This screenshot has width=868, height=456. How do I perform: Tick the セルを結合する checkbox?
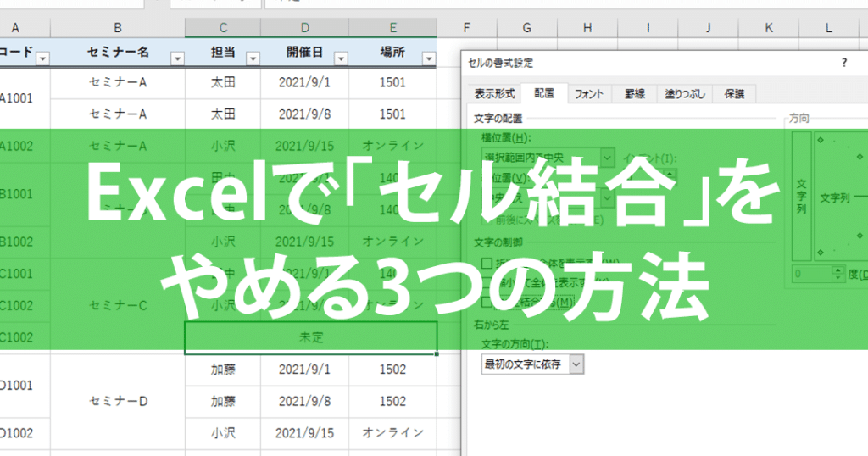pyautogui.click(x=487, y=302)
